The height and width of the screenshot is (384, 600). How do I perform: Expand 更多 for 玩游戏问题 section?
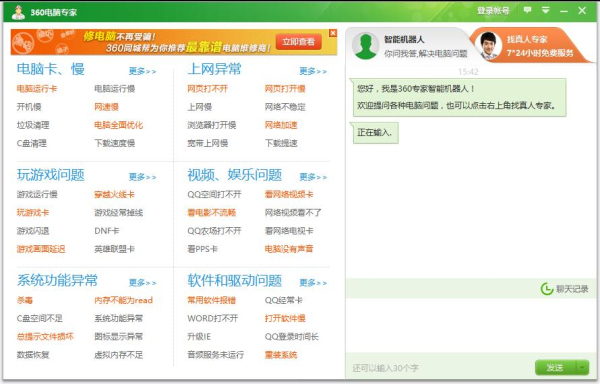coord(142,177)
